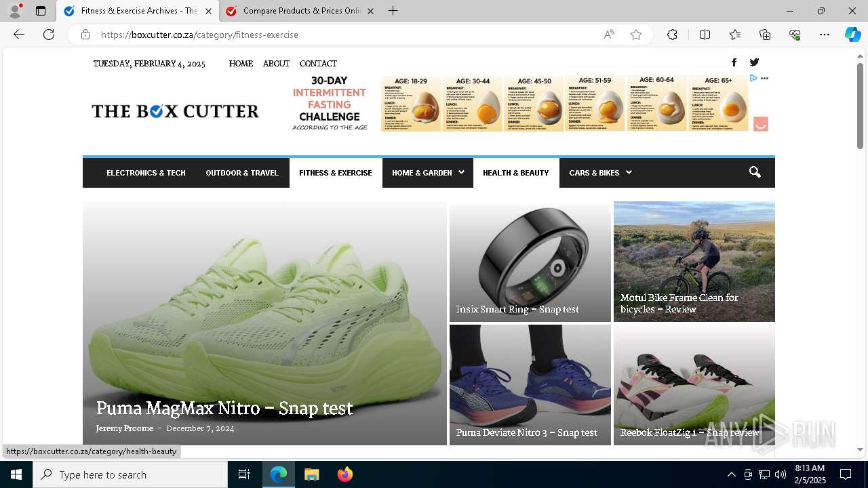This screenshot has height=488, width=868.
Task: Open the CONTACT page
Action: tap(318, 63)
